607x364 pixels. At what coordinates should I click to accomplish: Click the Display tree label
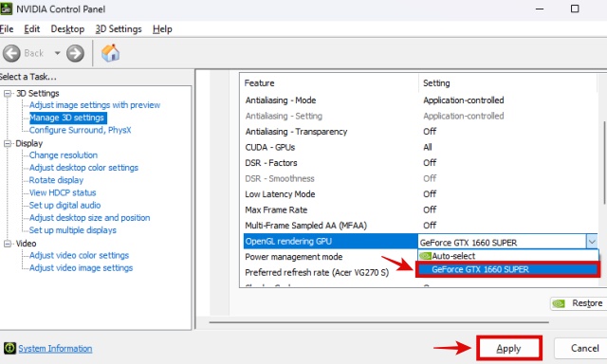coord(29,143)
